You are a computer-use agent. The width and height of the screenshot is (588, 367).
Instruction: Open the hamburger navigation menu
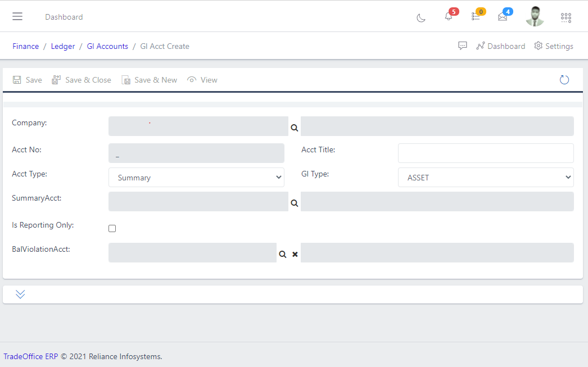tap(17, 16)
